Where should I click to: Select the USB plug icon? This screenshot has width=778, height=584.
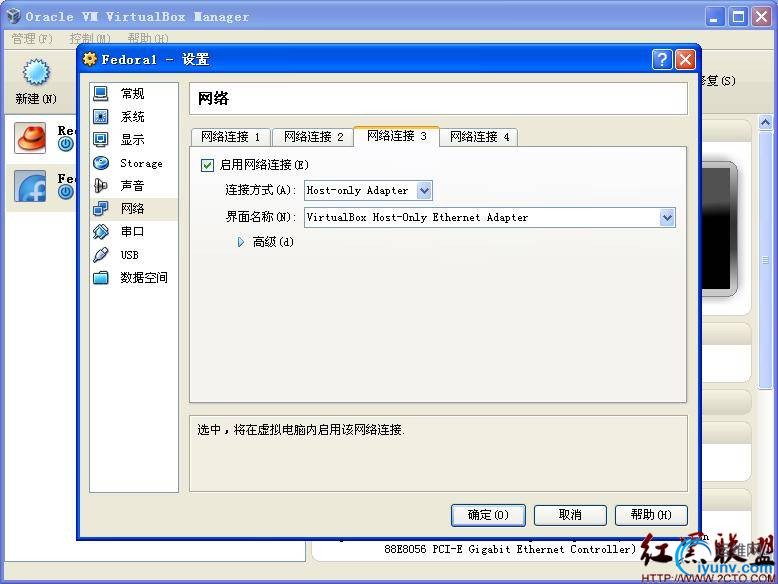(101, 255)
